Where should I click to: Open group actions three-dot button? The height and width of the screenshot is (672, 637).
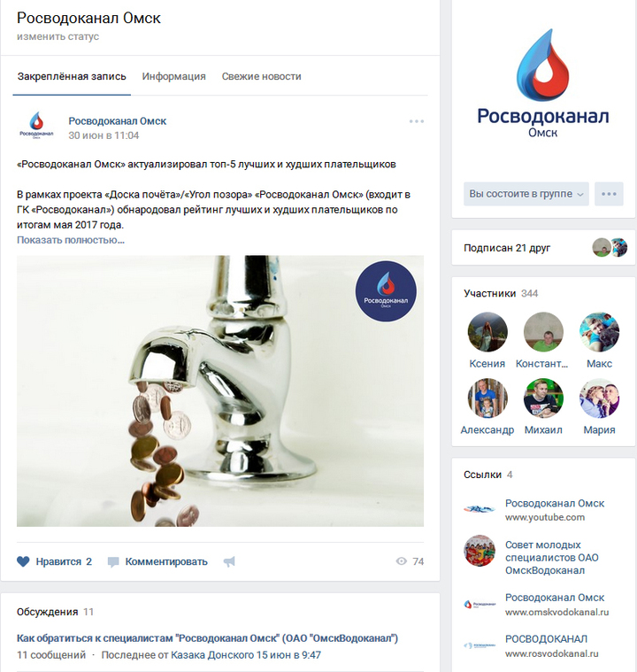point(609,194)
